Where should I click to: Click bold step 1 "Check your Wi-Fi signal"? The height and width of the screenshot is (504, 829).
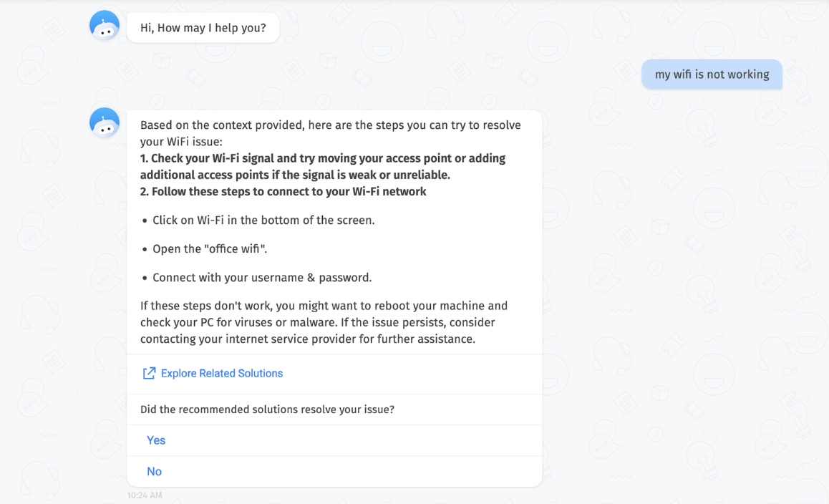(322, 158)
